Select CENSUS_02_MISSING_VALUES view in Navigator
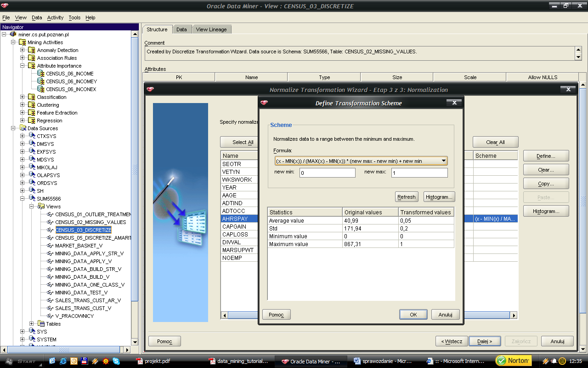Image resolution: width=588 pixels, height=368 pixels. (x=90, y=222)
